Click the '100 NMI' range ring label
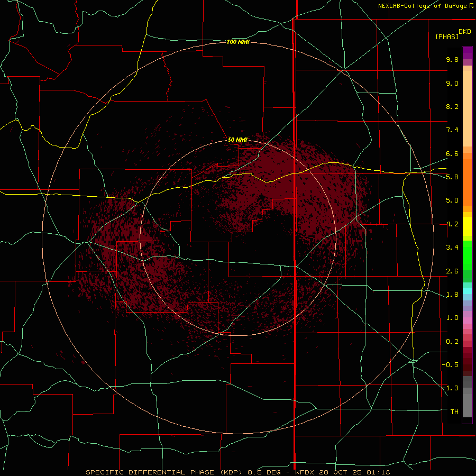The height and width of the screenshot is (476, 476). point(238,42)
